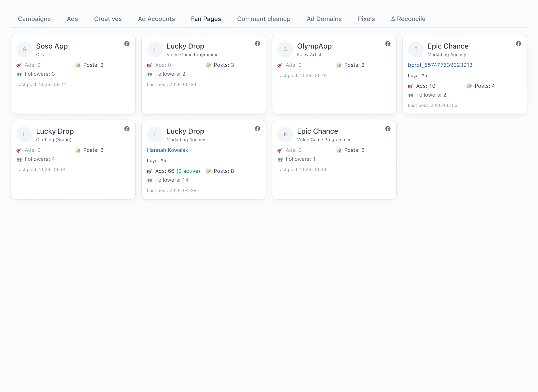Select the Fan Pages tab
Image resolution: width=538 pixels, height=392 pixels.
[x=206, y=19]
